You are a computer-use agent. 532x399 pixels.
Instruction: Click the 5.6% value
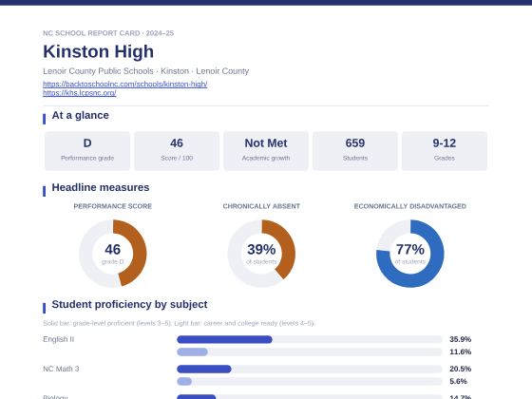coord(458,382)
